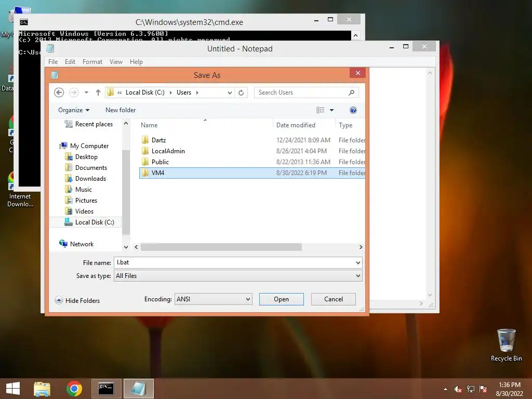Open File Explorer from taskbar

pos(42,389)
